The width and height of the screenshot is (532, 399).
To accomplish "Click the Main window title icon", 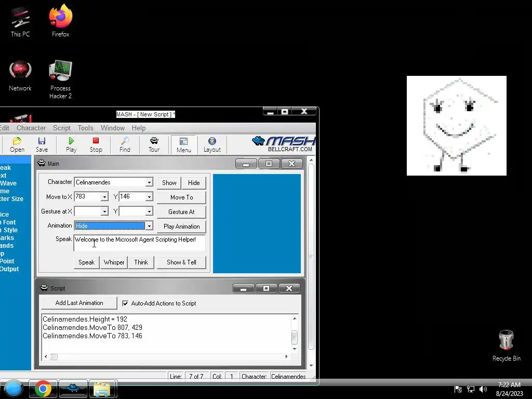I will [x=42, y=163].
